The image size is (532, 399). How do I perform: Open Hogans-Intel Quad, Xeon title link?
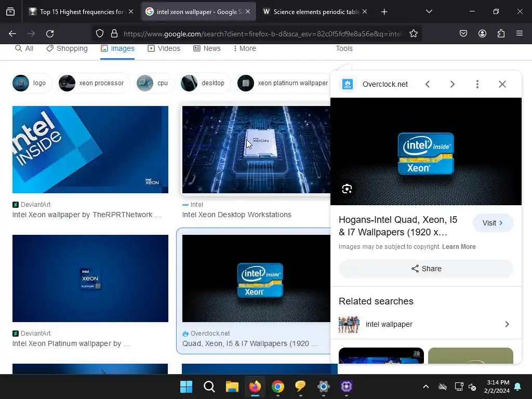click(398, 226)
